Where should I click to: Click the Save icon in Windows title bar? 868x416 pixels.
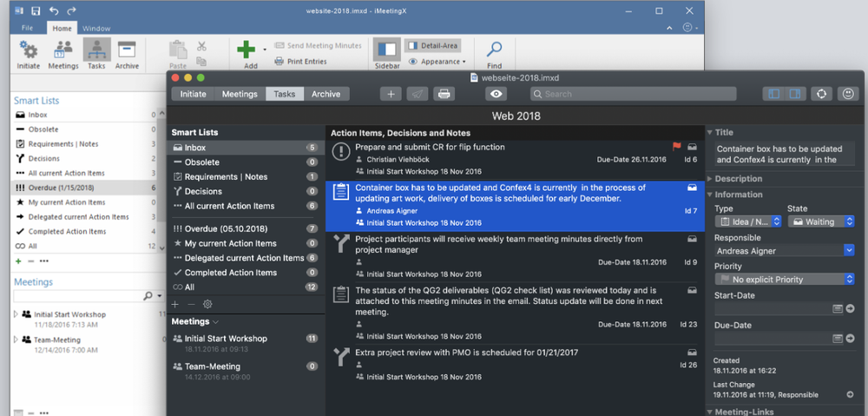(x=36, y=10)
